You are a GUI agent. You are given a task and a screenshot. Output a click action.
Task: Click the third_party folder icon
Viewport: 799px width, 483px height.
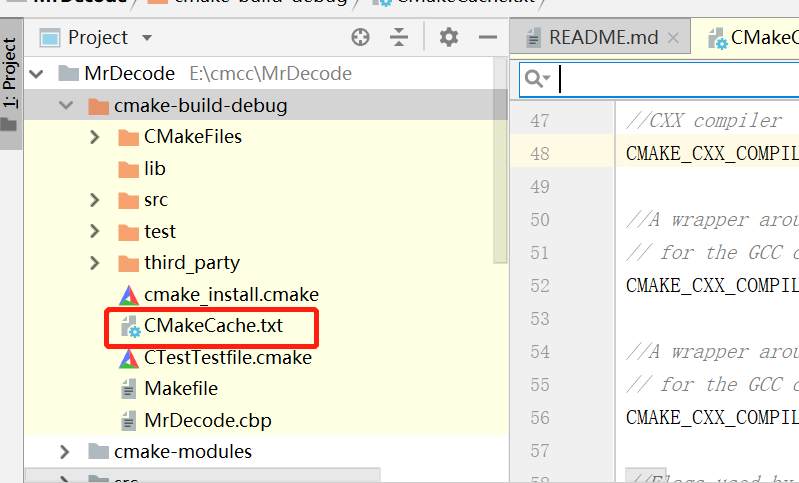coord(128,264)
